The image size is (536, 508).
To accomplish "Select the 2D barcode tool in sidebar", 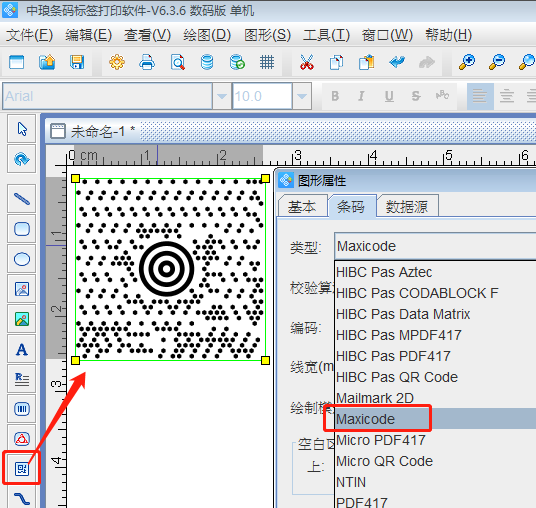I will pos(22,469).
